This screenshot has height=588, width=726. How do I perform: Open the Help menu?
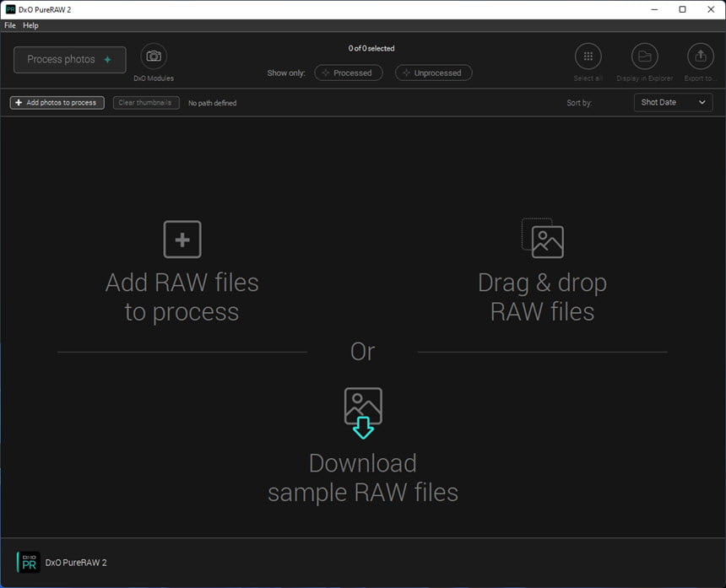[30, 25]
